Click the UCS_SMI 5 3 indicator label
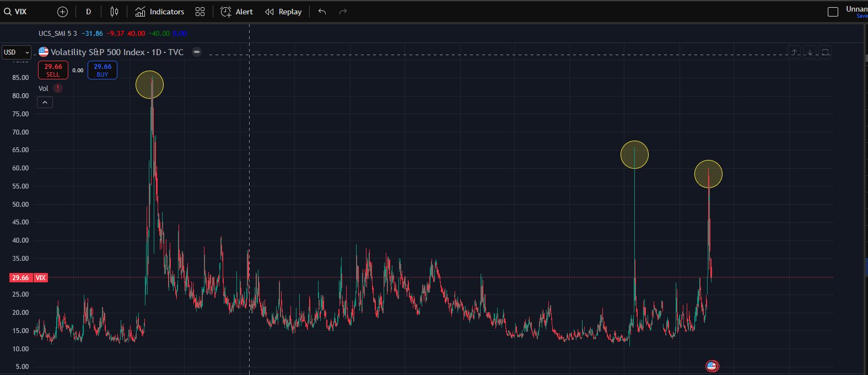This screenshot has height=375, width=868. coord(58,34)
